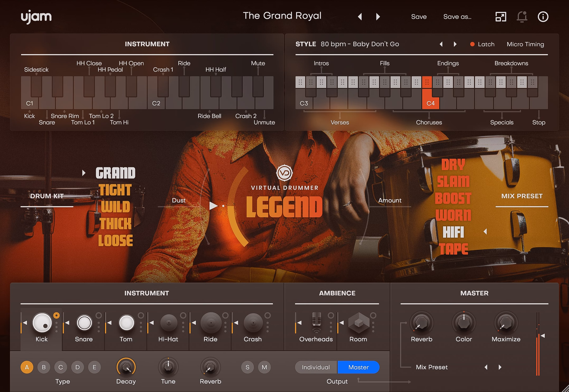Select the Kick drum icon

pos(42,323)
